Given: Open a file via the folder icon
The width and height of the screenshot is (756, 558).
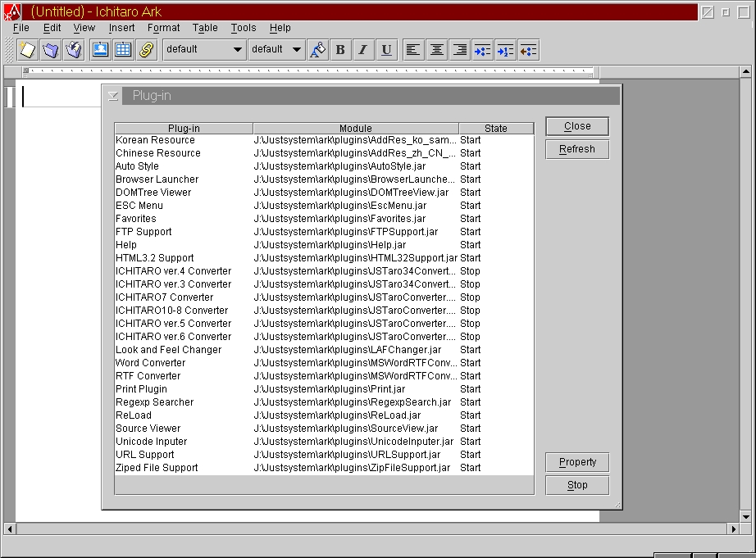Looking at the screenshot, I should pyautogui.click(x=51, y=50).
